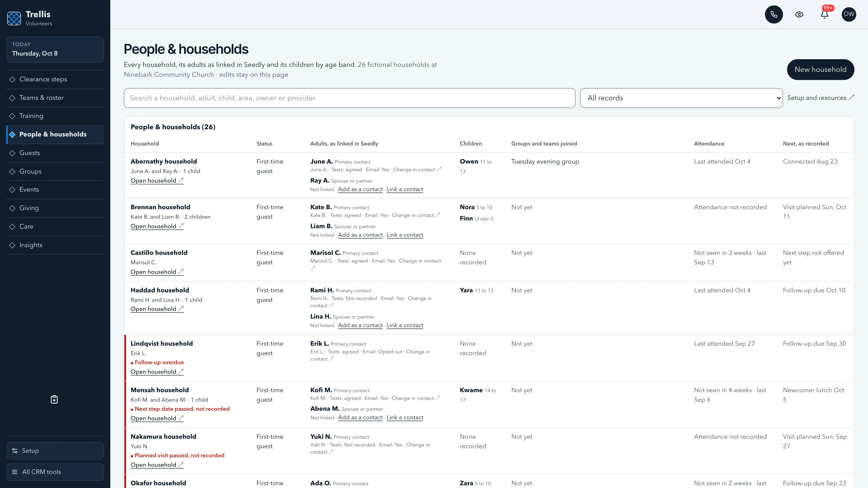Click 'Next step date passed, not recorded' flag
This screenshot has height=488, width=868.
click(x=180, y=409)
